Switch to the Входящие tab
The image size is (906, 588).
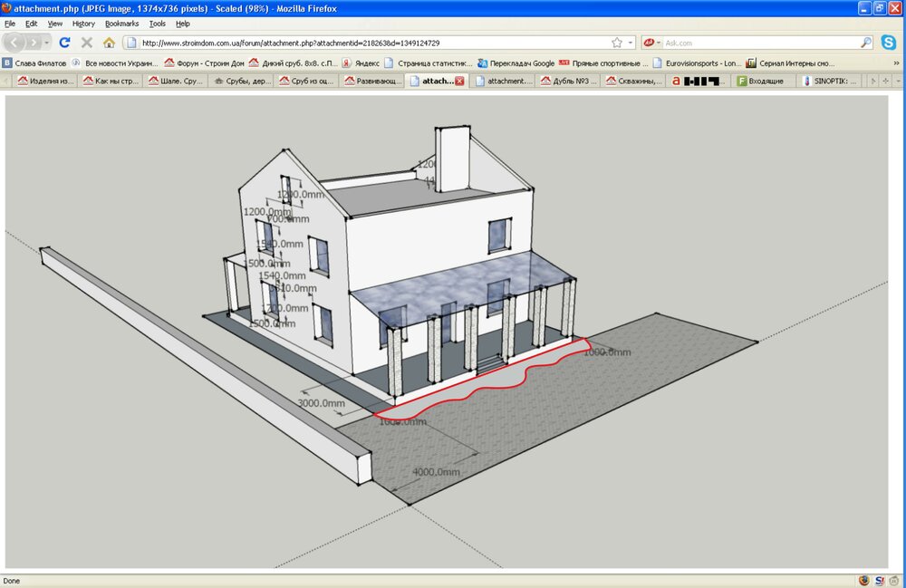click(759, 81)
